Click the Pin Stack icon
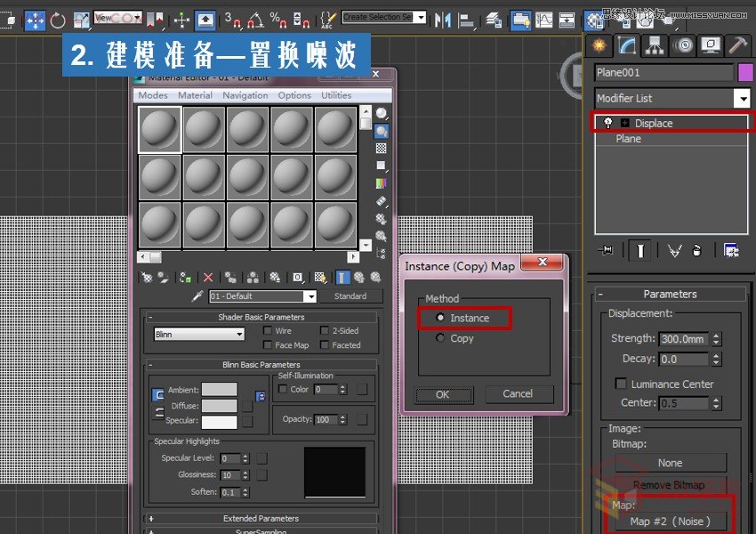This screenshot has height=534, width=756. coord(606,250)
